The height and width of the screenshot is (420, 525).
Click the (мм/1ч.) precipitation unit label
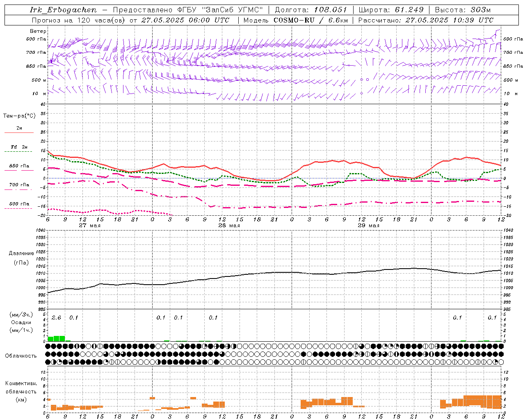coord(21,330)
